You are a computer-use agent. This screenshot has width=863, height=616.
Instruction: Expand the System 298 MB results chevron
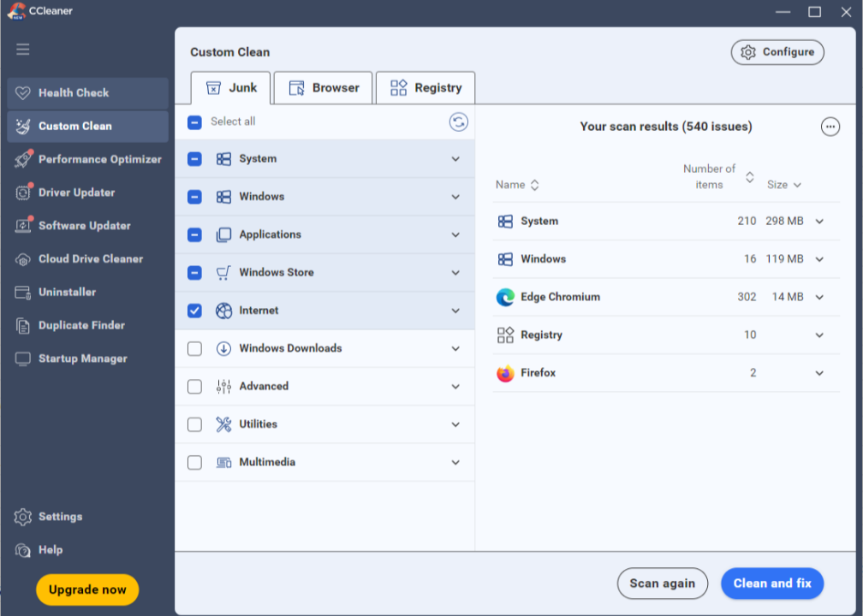click(x=819, y=221)
